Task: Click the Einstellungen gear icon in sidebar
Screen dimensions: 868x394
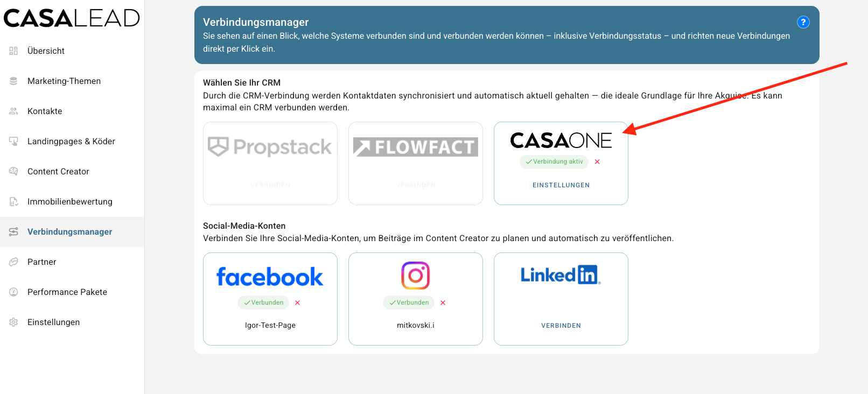Action: 13,322
